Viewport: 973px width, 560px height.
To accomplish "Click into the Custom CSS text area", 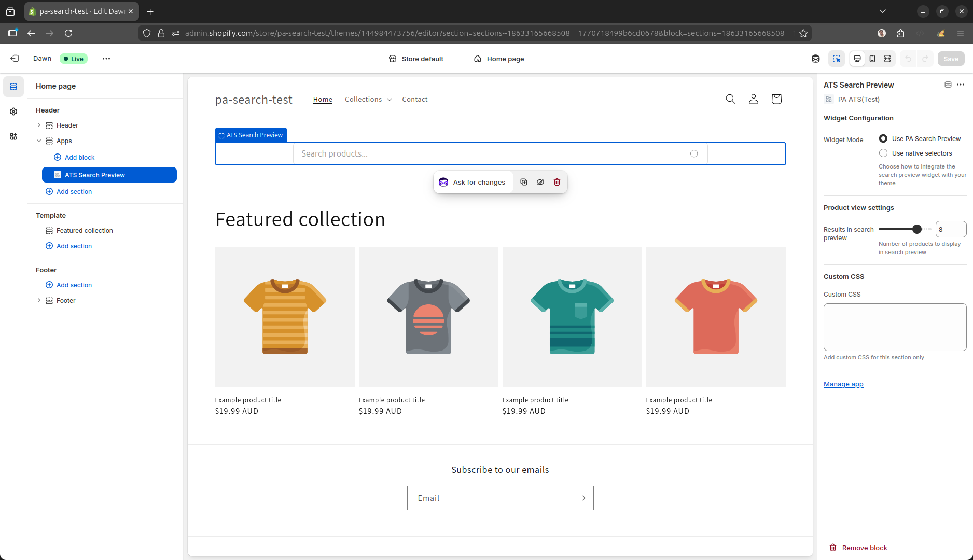I will point(895,327).
